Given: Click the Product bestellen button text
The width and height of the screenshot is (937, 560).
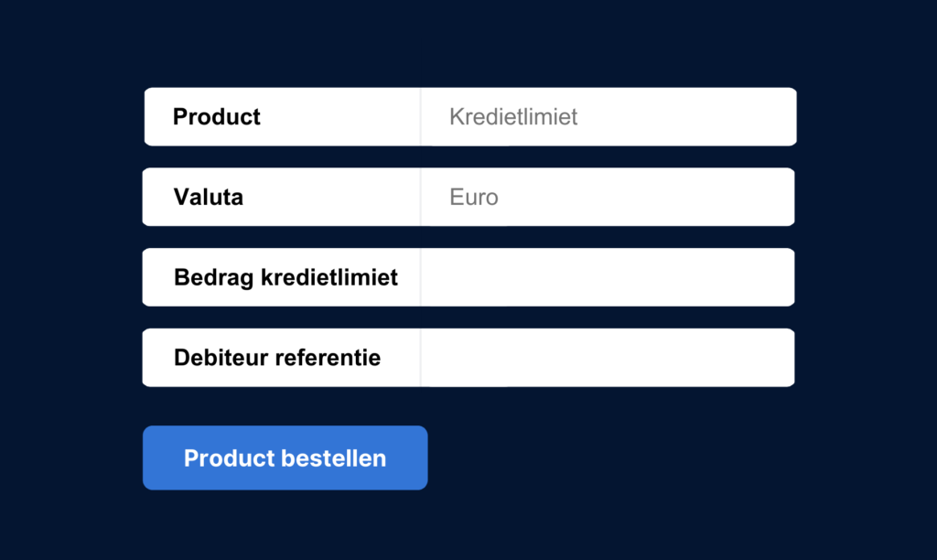Looking at the screenshot, I should [x=285, y=458].
